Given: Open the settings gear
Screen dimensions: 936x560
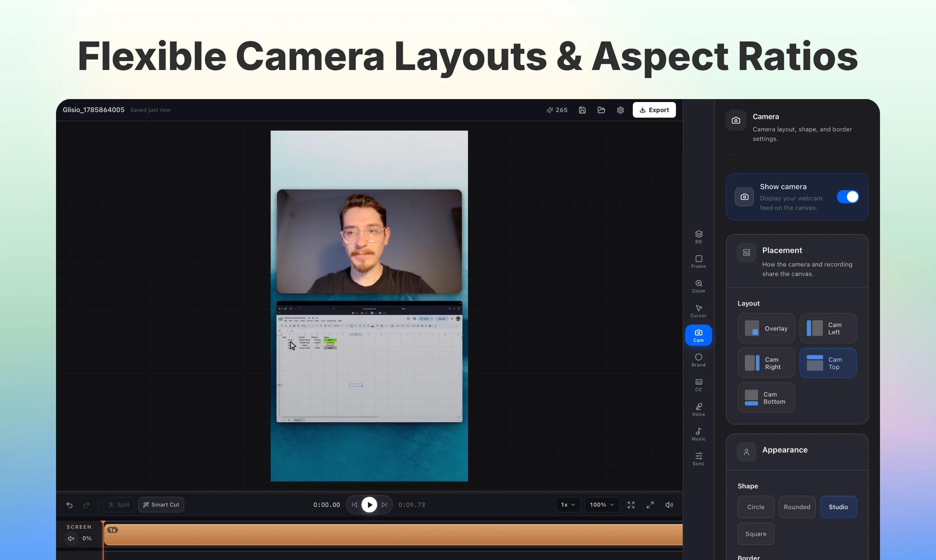Looking at the screenshot, I should [620, 110].
